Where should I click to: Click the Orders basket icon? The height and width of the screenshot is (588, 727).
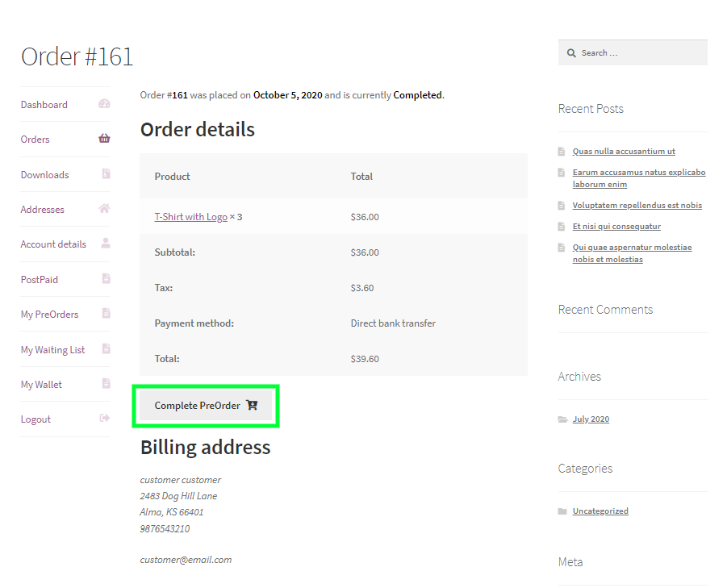coord(104,139)
